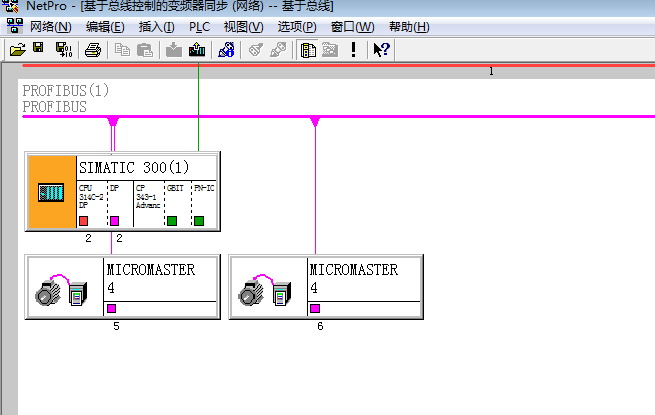Click the Print toolbar icon
The height and width of the screenshot is (415, 655).
pos(92,49)
